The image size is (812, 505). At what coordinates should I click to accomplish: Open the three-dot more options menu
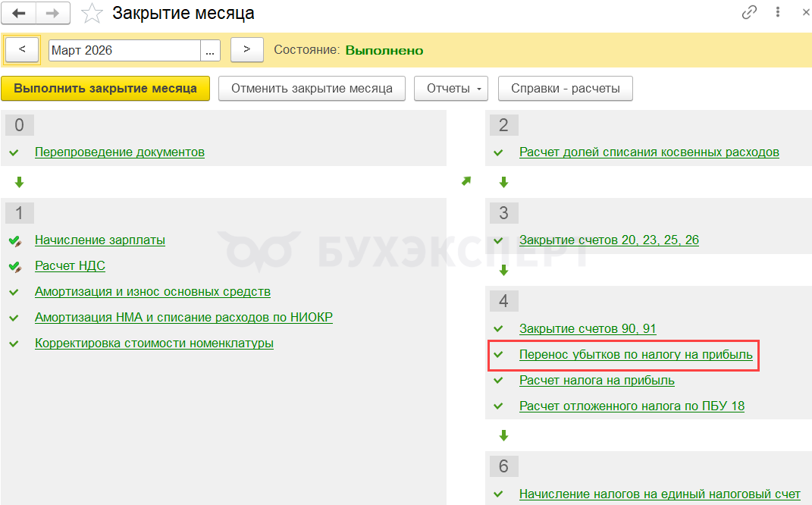777,13
